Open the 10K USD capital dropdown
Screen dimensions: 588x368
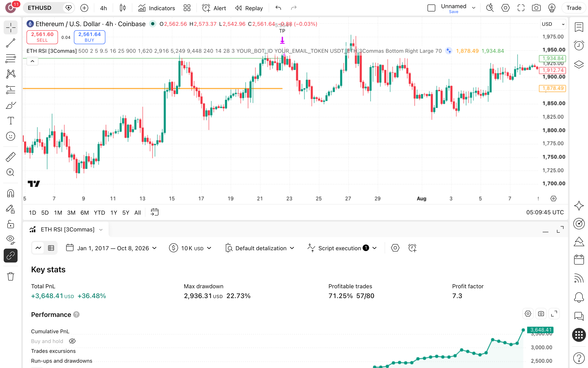click(190, 248)
